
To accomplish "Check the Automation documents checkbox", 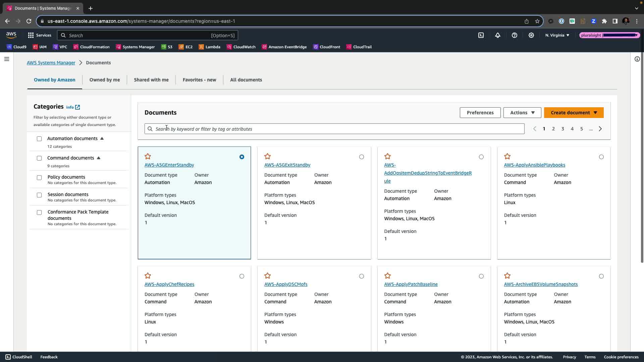I will 39,139.
